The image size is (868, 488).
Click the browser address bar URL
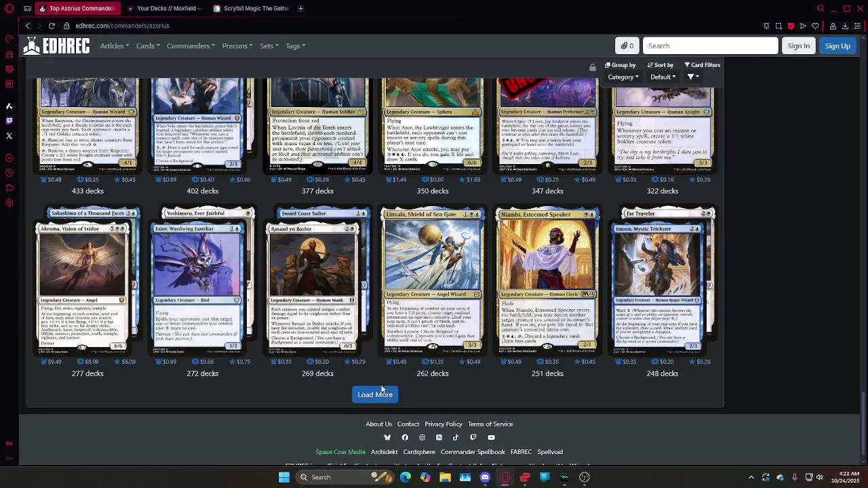point(122,26)
